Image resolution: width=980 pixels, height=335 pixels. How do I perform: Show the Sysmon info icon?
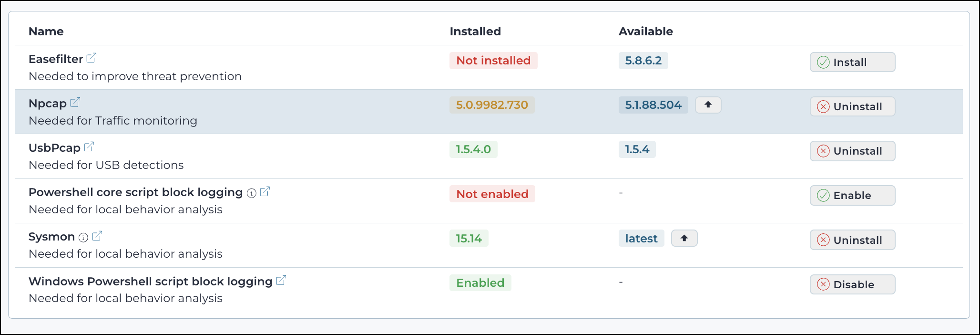coord(83,237)
